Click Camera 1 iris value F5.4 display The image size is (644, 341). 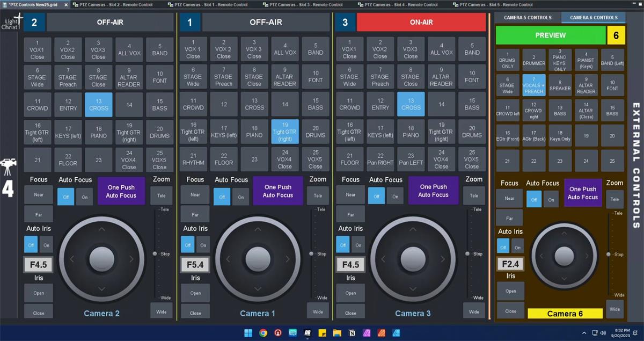click(x=195, y=265)
